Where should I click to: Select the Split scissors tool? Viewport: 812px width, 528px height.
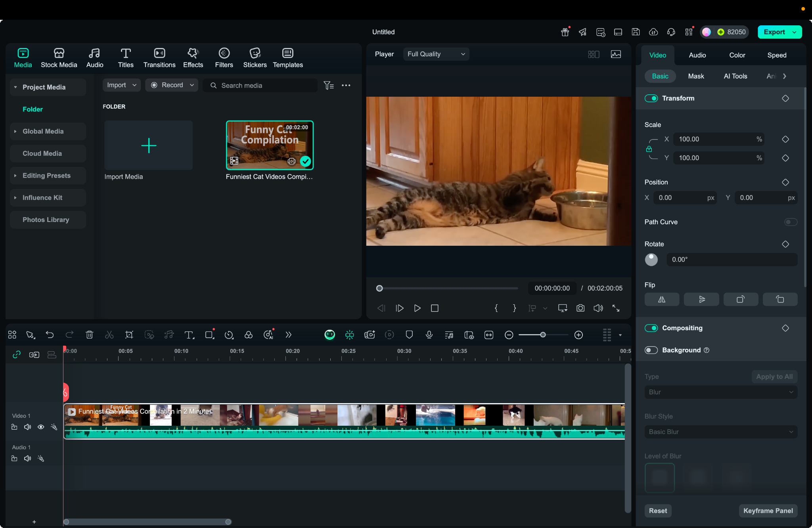(109, 335)
